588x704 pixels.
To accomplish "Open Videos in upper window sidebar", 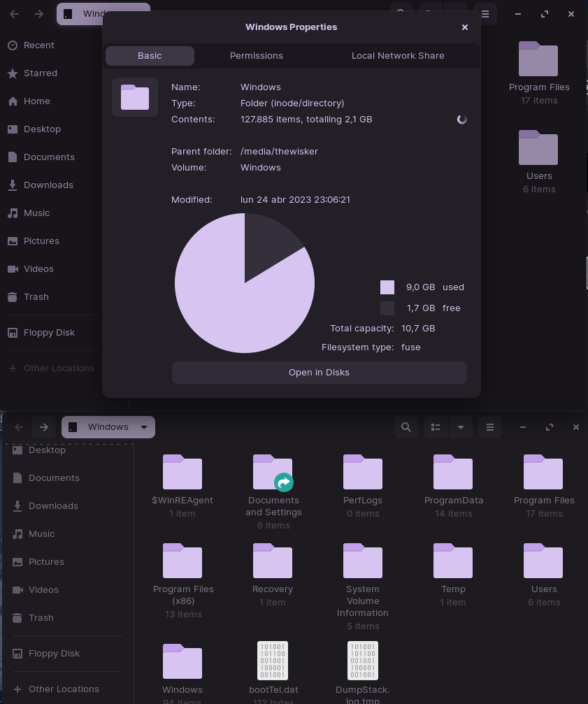I will (x=31, y=269).
